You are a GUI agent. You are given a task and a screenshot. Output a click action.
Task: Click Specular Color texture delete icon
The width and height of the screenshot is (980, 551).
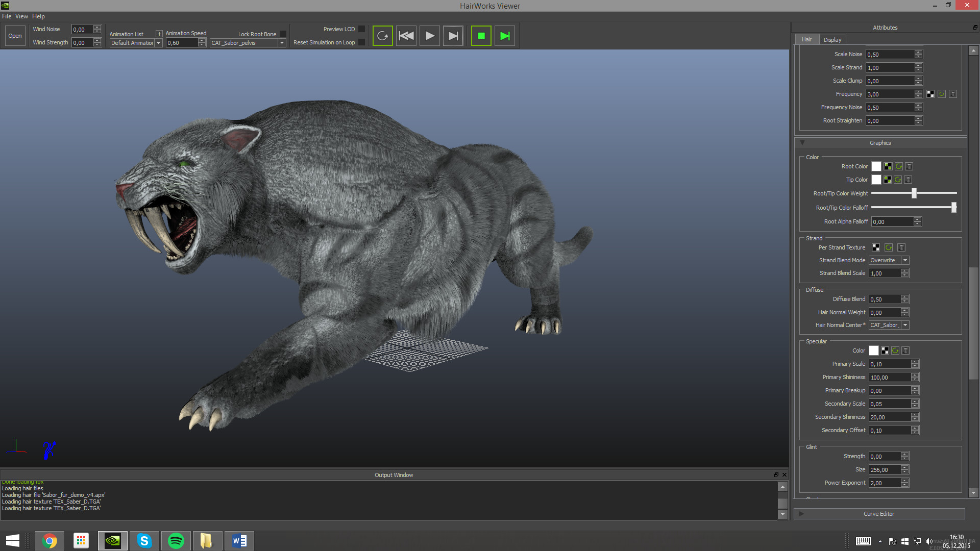[905, 350]
